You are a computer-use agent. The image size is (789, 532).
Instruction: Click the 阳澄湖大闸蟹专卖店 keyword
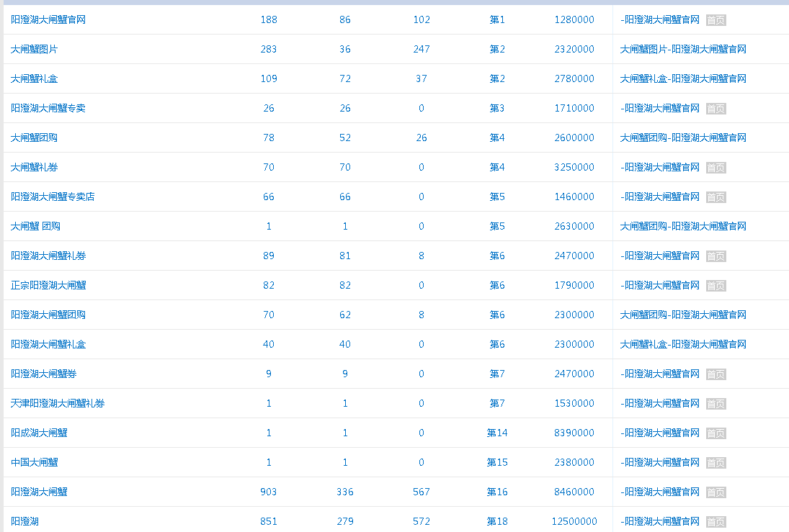pyautogui.click(x=53, y=197)
